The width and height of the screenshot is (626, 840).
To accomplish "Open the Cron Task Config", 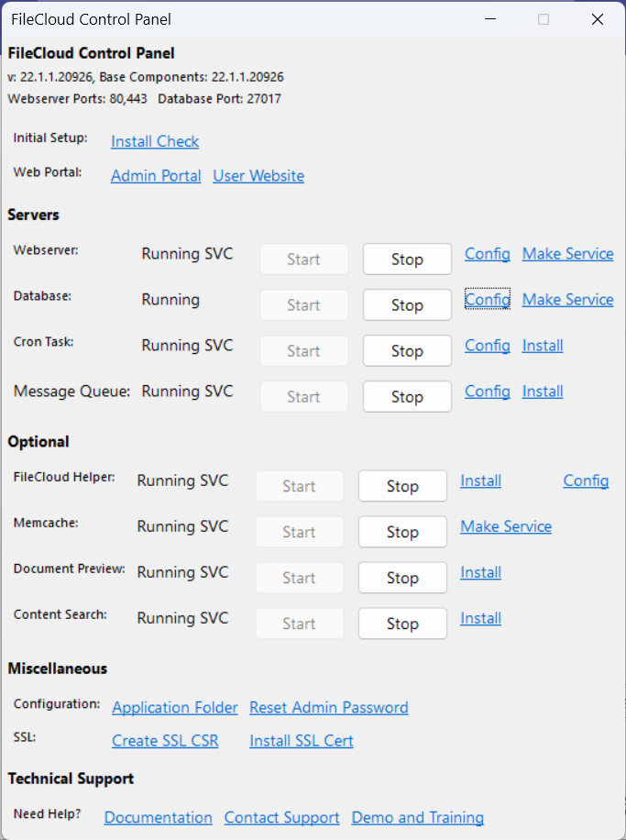I will pos(487,345).
